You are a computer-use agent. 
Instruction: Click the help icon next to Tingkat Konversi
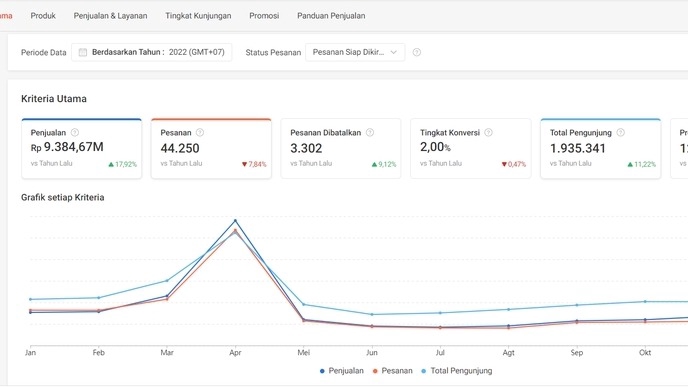click(488, 133)
